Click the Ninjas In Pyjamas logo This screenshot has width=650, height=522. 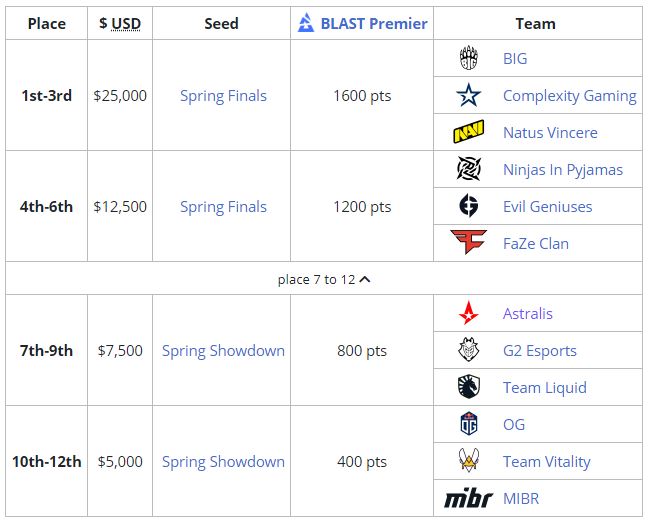[468, 170]
